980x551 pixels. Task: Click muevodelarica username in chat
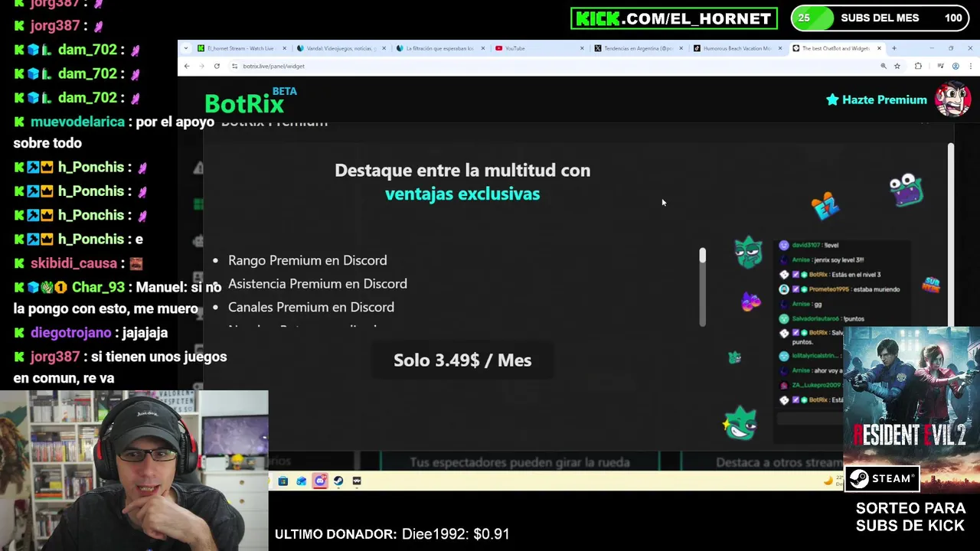[77, 122]
